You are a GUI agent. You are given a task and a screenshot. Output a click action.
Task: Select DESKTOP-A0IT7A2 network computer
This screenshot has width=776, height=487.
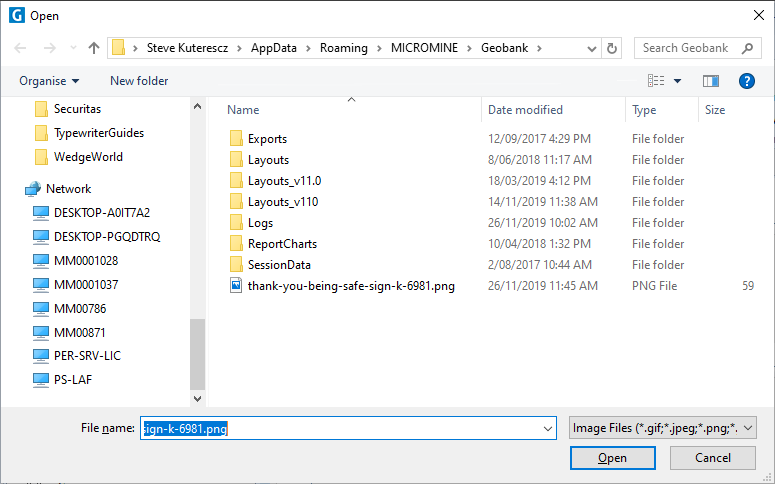coord(92,213)
